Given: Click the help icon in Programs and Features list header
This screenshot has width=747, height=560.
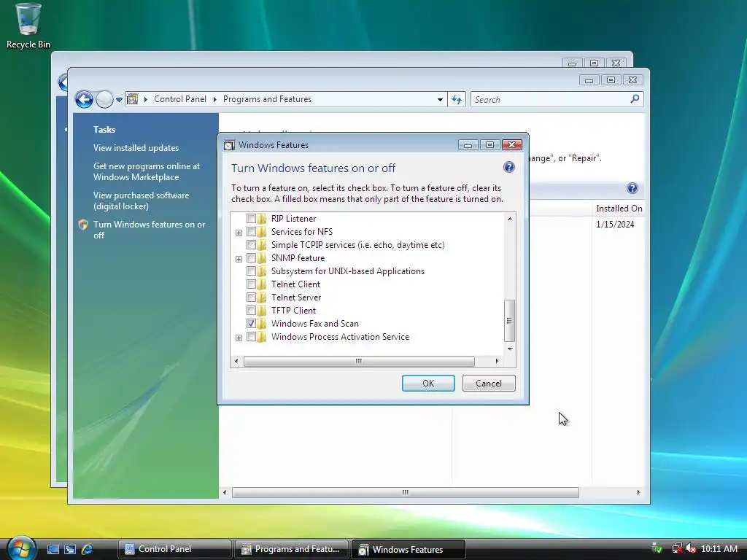Looking at the screenshot, I should point(632,188).
